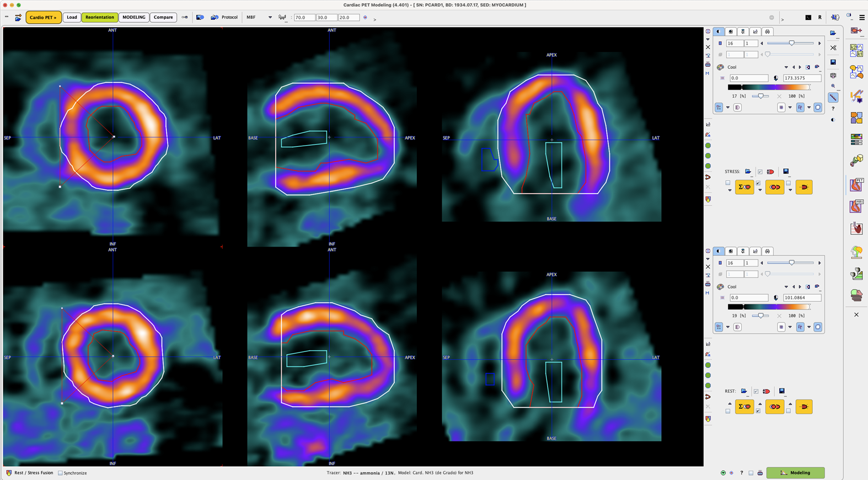
Task: Click the kinetic modeling k2/k1 tool icon
Action: pos(856,51)
